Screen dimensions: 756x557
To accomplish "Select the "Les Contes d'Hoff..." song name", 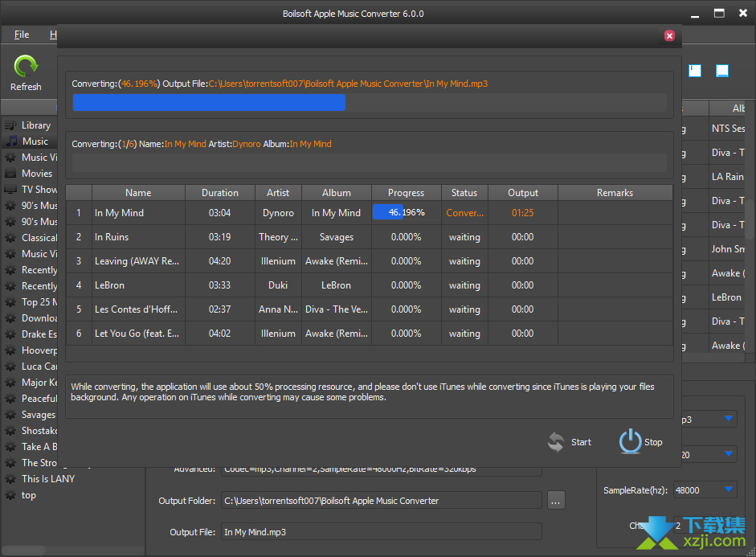I will point(136,309).
